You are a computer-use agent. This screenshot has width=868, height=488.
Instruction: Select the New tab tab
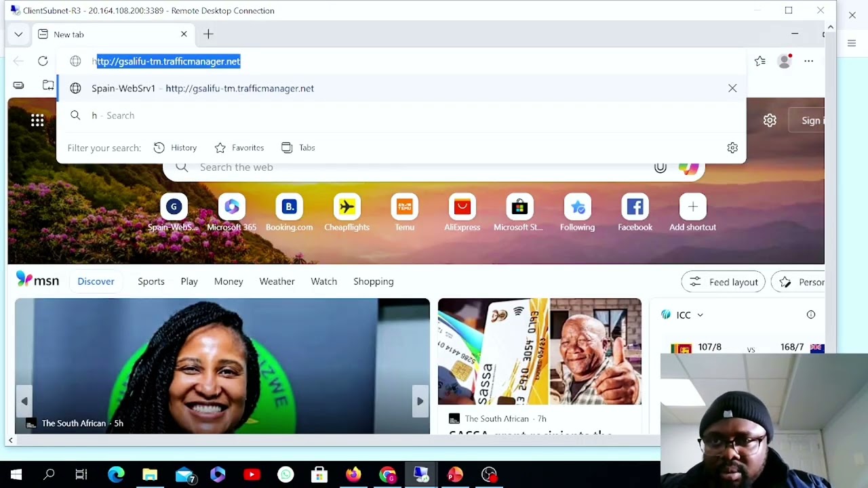(113, 34)
